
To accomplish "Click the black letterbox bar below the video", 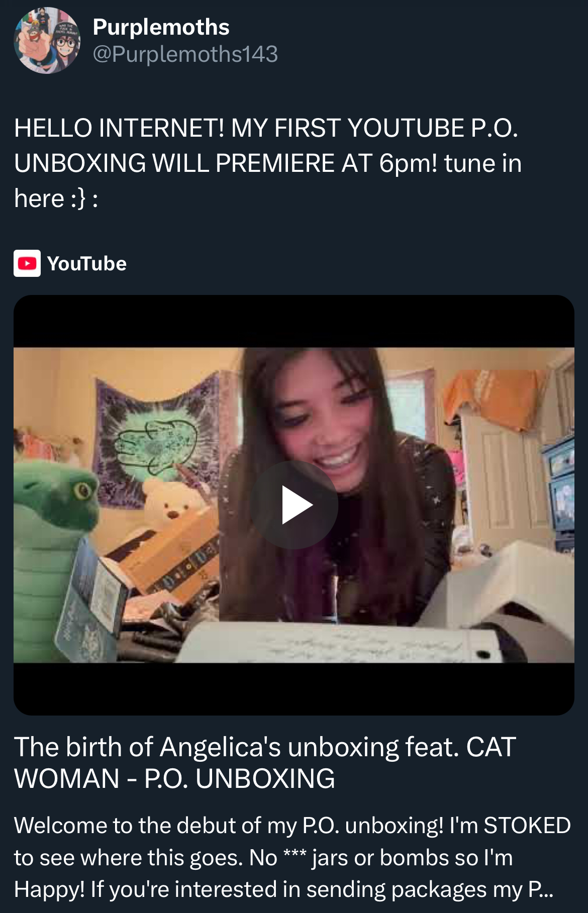I will (294, 689).
